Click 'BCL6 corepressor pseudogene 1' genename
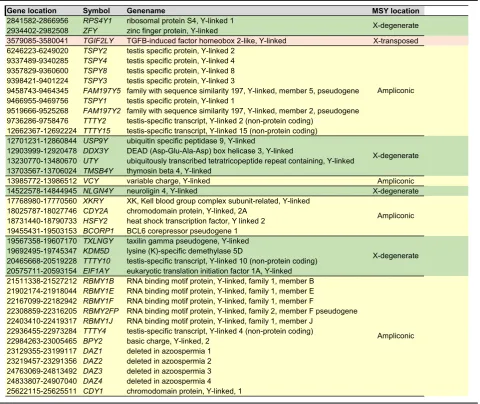This screenshot has height=404, width=480. click(182, 231)
